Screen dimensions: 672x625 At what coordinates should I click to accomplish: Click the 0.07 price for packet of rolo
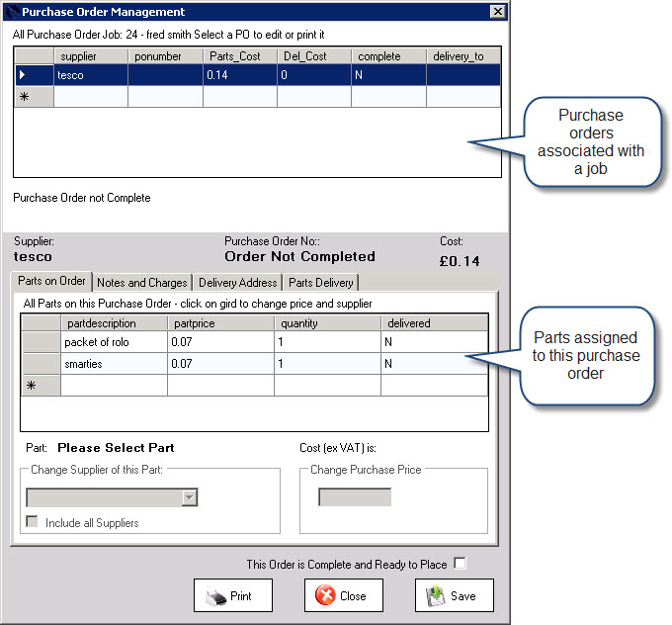click(x=220, y=342)
